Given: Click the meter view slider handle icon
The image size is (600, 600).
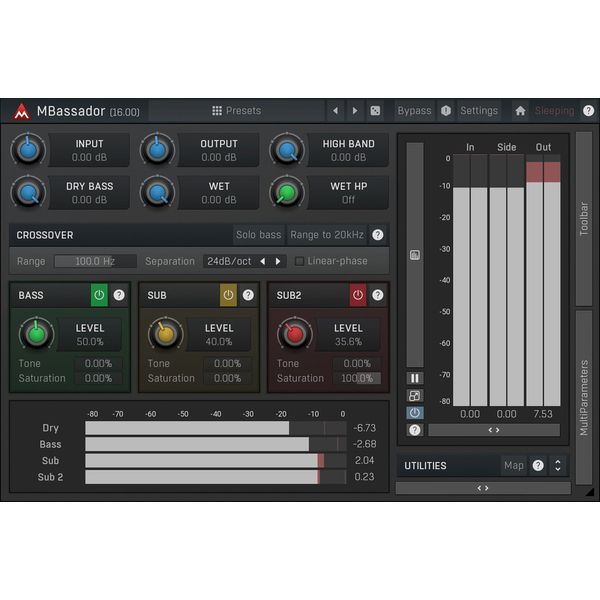Looking at the screenshot, I should [414, 255].
